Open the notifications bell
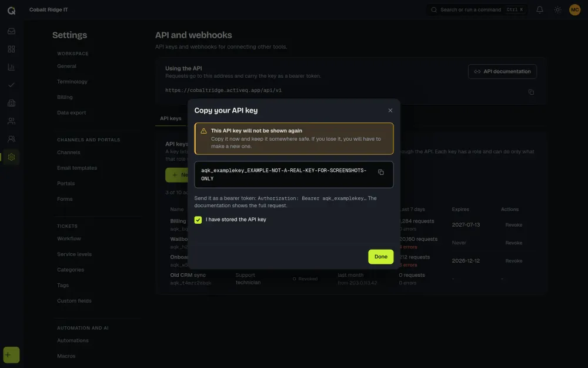This screenshot has height=368, width=588. click(540, 10)
